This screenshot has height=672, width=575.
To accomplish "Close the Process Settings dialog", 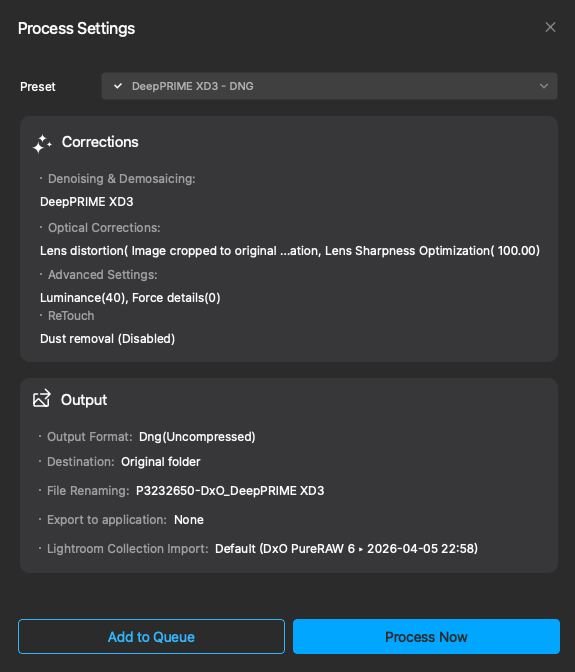I will click(550, 27).
